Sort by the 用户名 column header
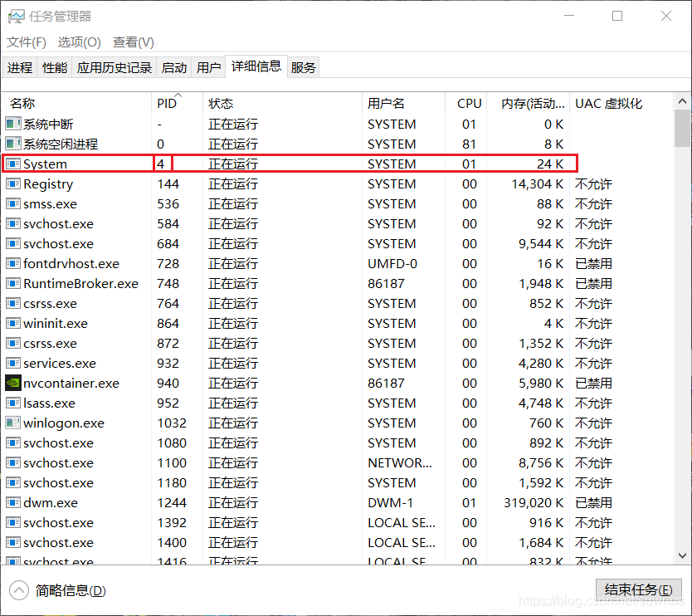 404,103
